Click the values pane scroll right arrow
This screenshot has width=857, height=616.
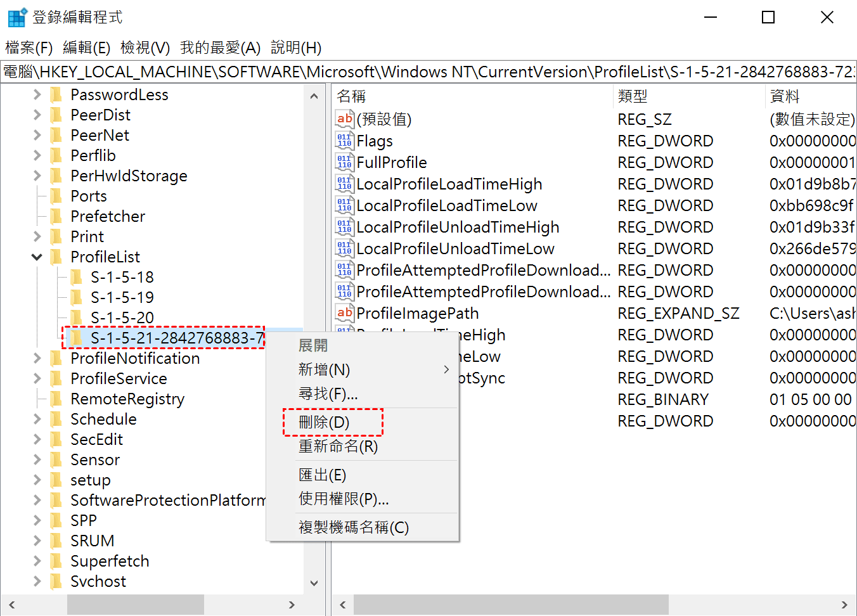[x=844, y=605]
